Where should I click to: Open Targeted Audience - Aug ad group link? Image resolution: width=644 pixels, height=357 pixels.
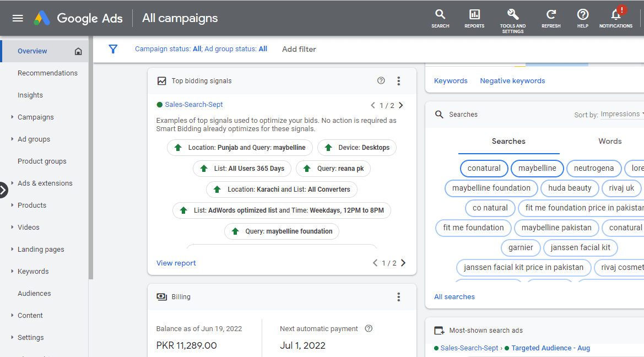[550, 348]
